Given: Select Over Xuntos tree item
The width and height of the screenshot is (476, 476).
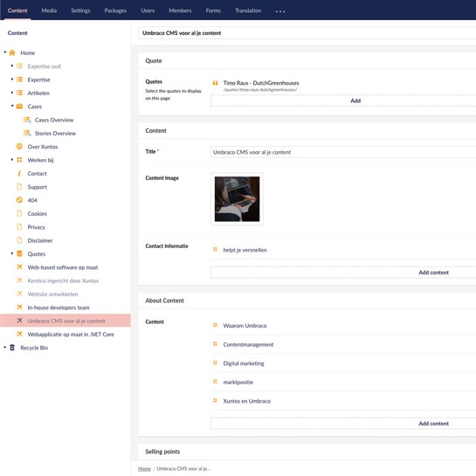Looking at the screenshot, I should [43, 147].
